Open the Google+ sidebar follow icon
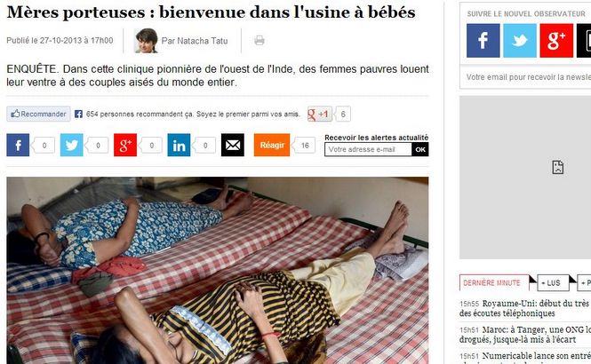 (556, 41)
